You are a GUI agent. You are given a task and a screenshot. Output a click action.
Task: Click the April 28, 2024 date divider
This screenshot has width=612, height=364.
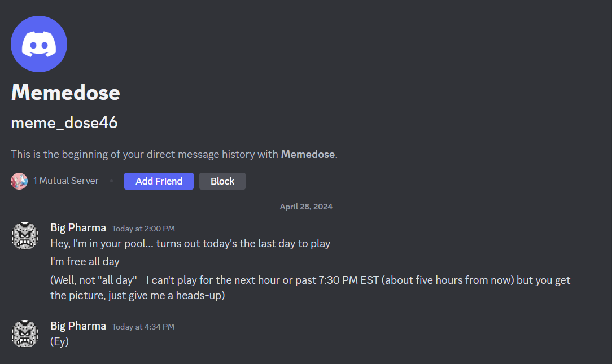306,207
